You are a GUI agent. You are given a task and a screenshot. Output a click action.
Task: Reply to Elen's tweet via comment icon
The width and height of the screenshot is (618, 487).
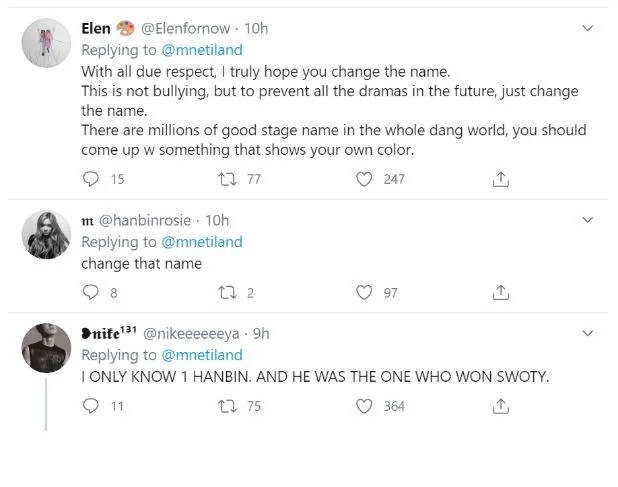point(91,179)
